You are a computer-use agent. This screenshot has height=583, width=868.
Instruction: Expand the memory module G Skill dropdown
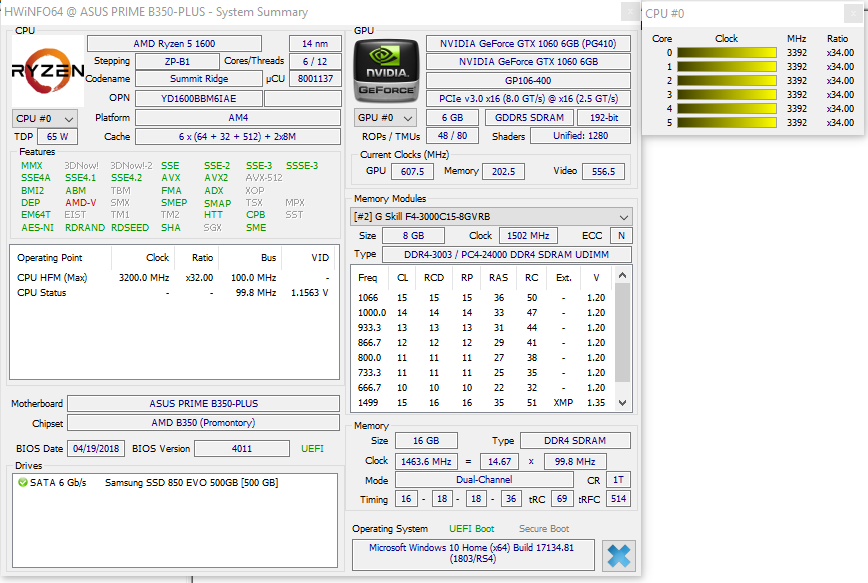(x=492, y=216)
